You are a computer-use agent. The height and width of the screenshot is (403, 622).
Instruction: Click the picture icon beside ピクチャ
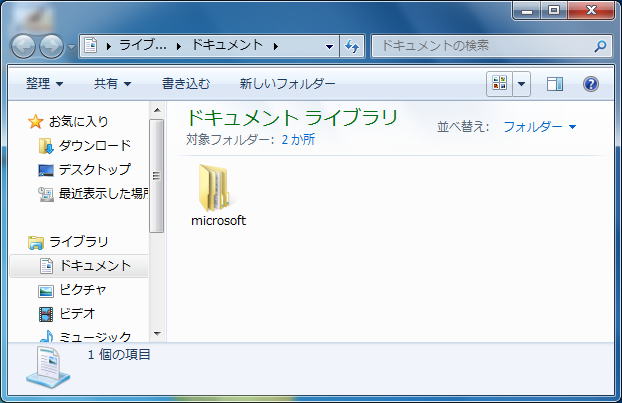coord(46,291)
